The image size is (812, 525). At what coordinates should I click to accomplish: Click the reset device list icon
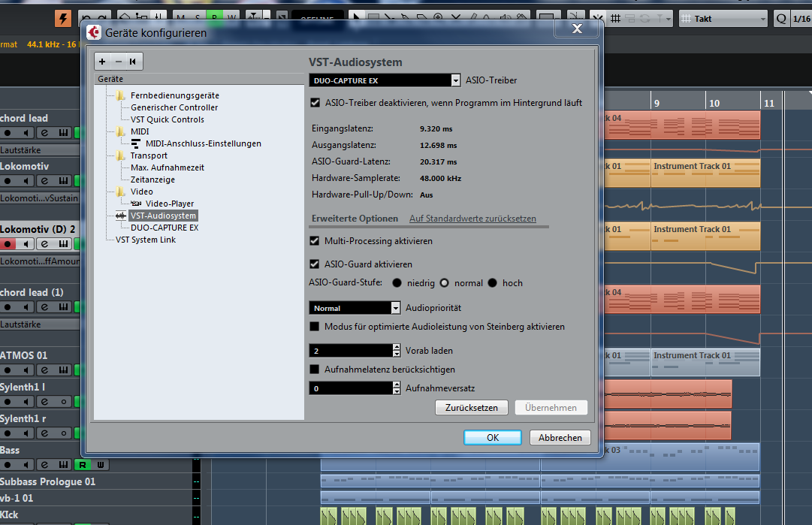pyautogui.click(x=133, y=62)
